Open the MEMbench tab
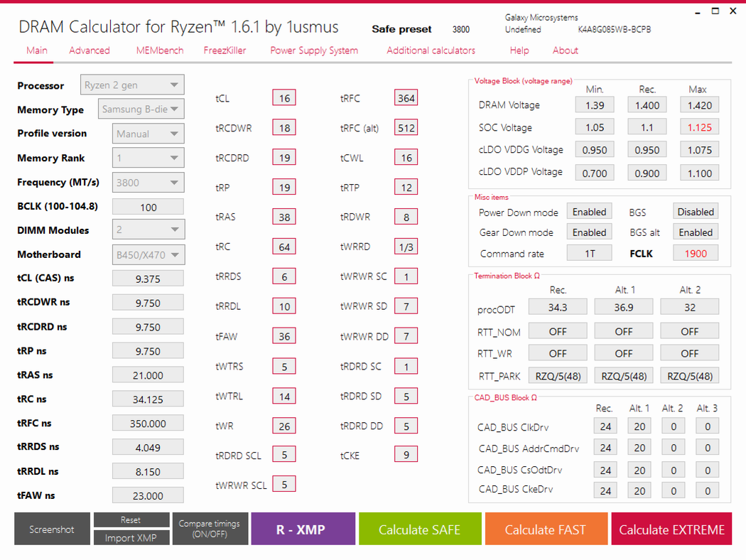The image size is (746, 560). [159, 50]
